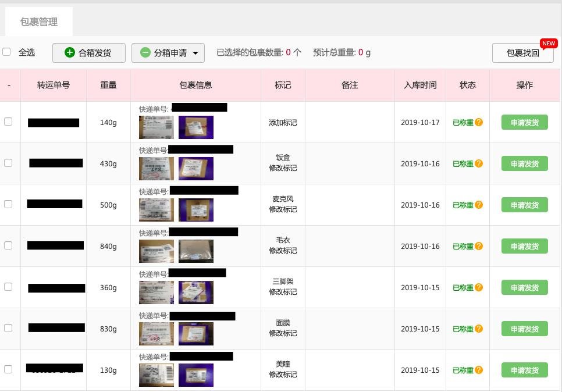The width and height of the screenshot is (562, 392).
Task: Click the question mark icon in the 三脚架 row
Action: pos(479,287)
